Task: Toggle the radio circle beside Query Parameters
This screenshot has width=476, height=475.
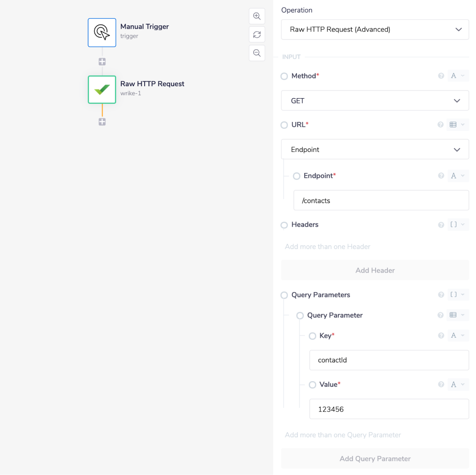Action: [x=284, y=295]
